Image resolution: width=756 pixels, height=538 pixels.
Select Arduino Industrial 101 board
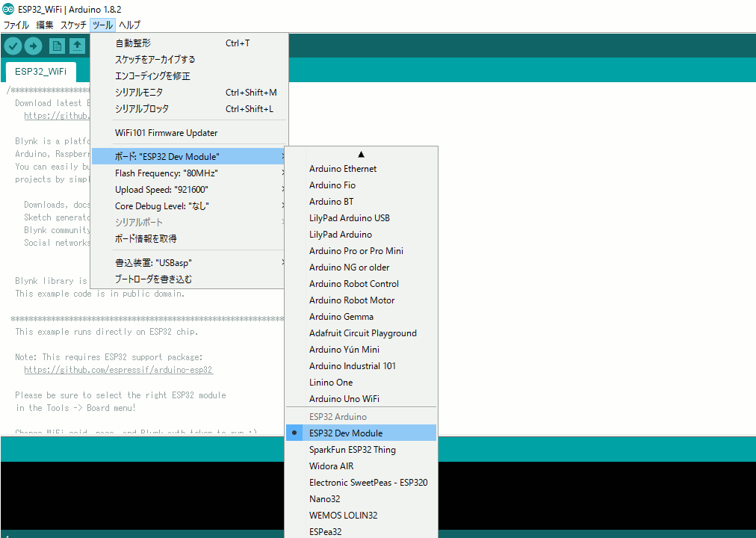pyautogui.click(x=361, y=366)
